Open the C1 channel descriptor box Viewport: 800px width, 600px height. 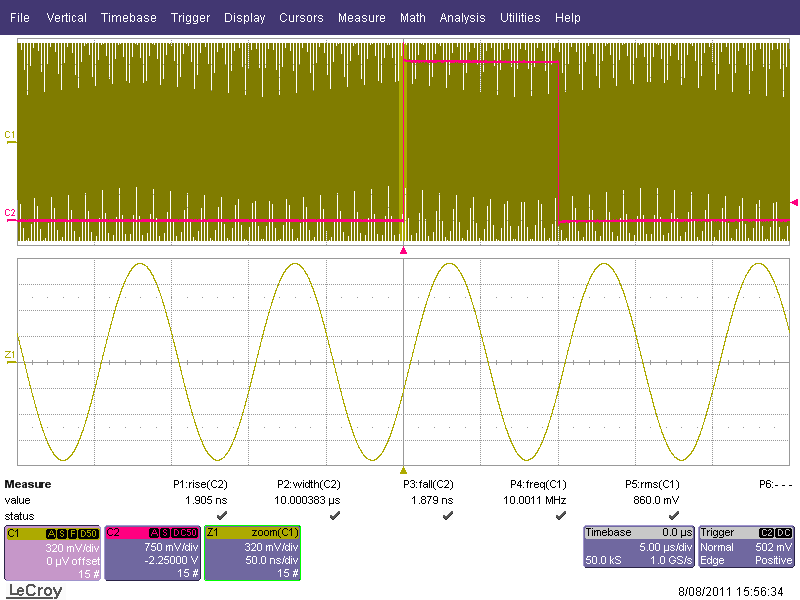(52, 553)
